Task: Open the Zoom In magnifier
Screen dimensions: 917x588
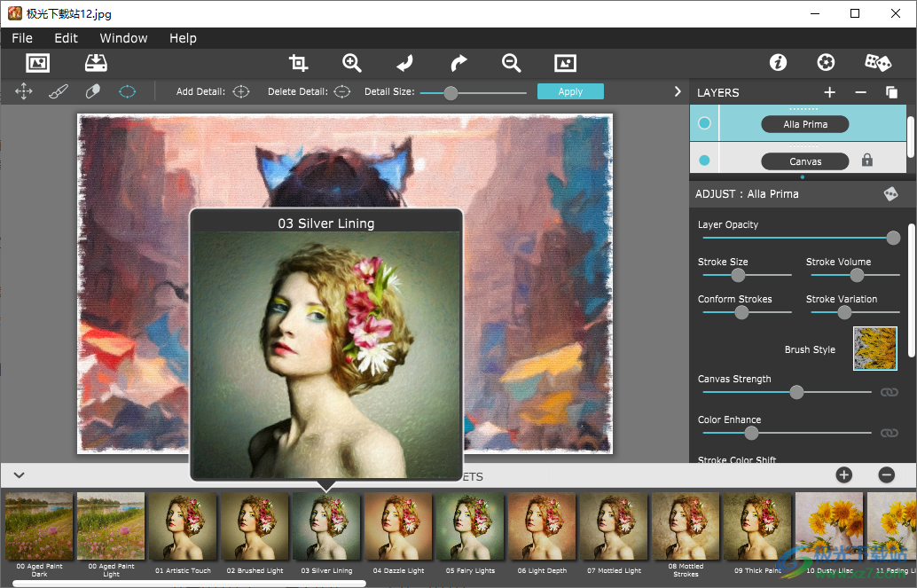Action: click(351, 63)
